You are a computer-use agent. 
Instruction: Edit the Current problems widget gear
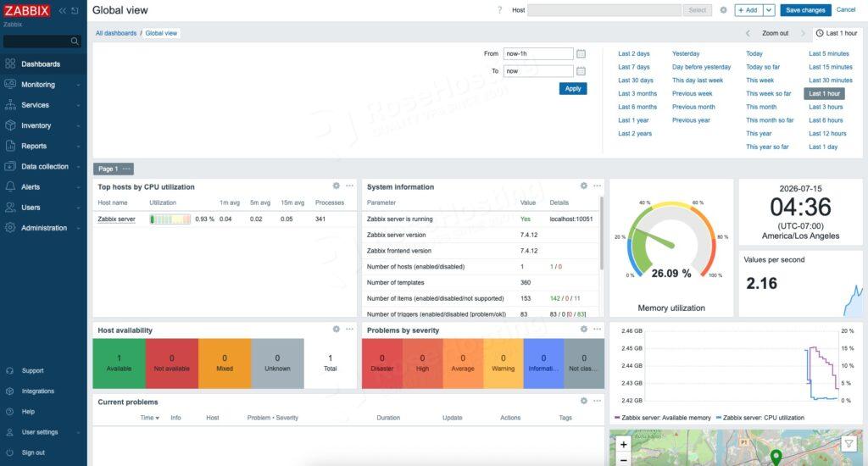click(583, 401)
